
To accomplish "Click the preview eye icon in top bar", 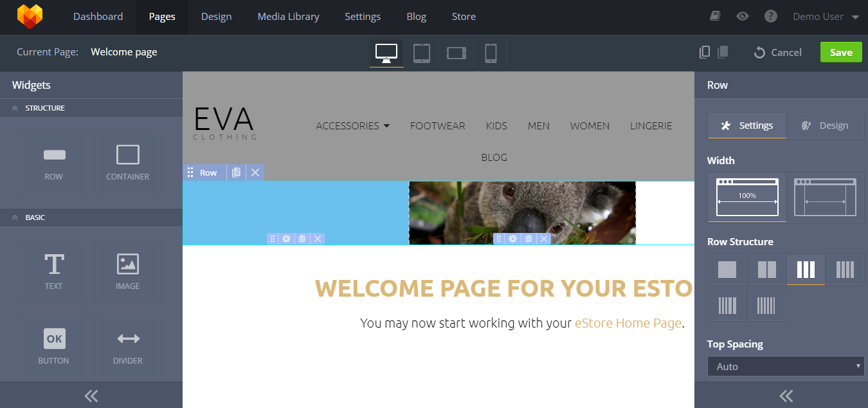I will point(743,16).
